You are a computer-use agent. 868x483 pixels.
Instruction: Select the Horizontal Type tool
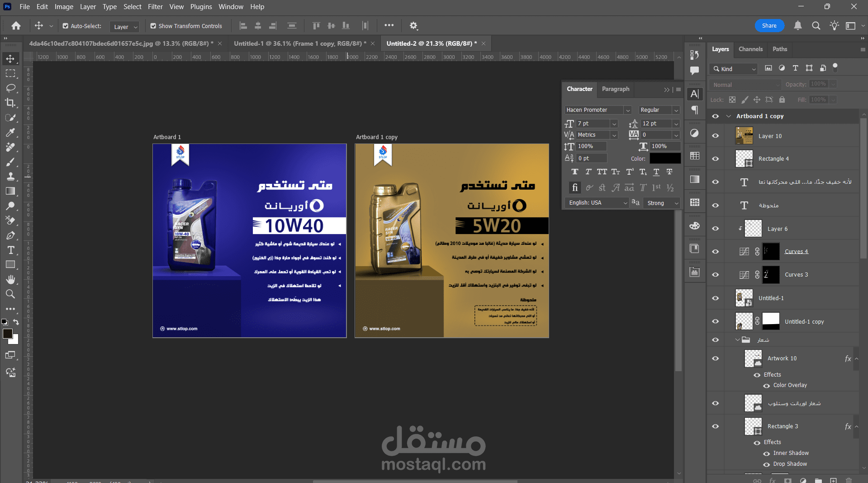point(10,250)
